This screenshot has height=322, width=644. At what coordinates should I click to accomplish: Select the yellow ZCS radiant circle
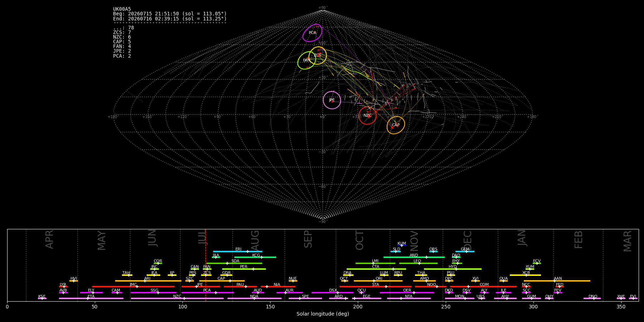[318, 55]
